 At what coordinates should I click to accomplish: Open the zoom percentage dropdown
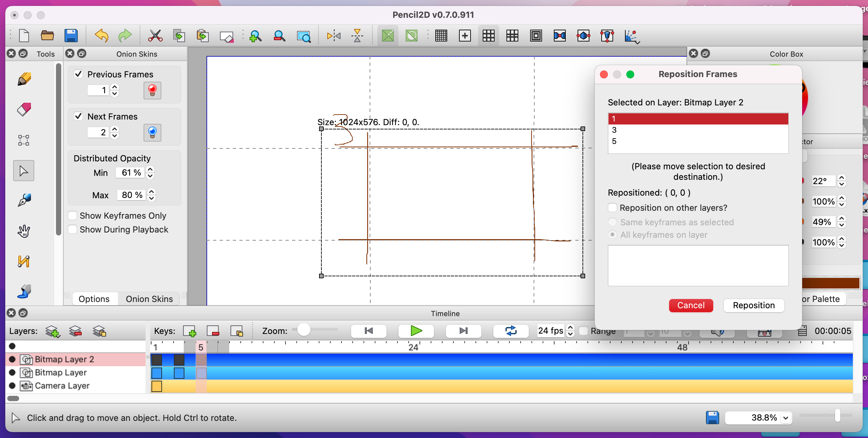[x=785, y=418]
